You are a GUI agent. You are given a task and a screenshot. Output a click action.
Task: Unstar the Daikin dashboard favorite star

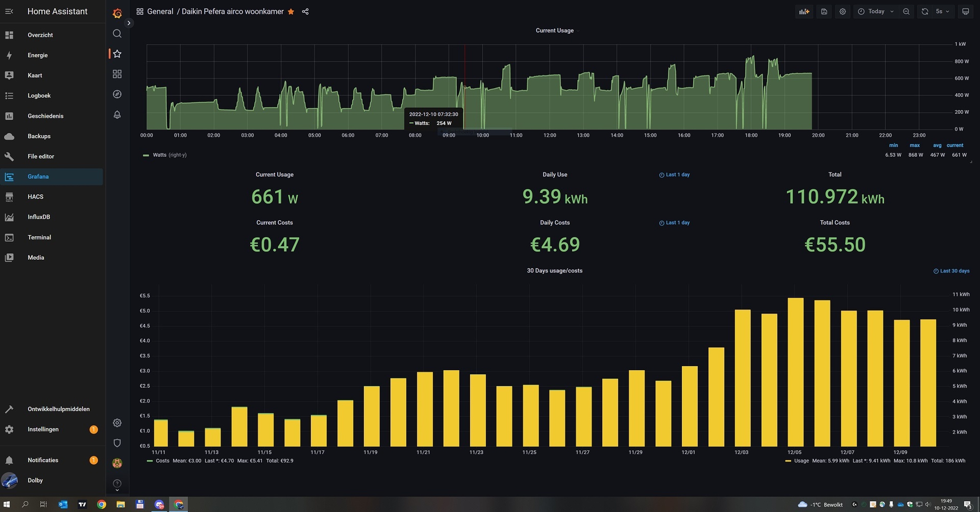[291, 11]
